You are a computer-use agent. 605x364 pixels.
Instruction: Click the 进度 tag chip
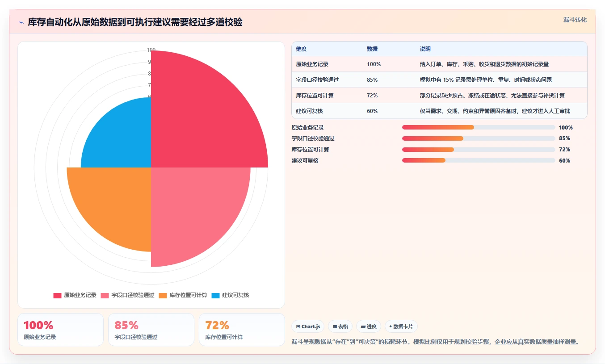(x=369, y=326)
